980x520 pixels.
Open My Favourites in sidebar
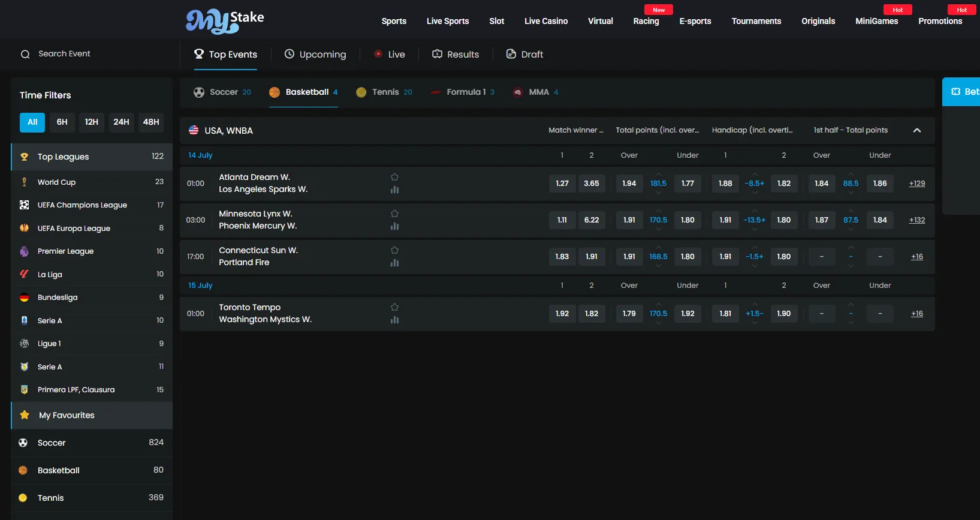(x=92, y=415)
